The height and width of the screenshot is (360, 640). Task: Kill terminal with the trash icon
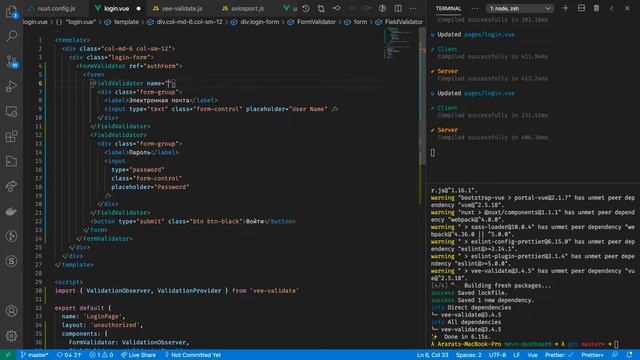pos(596,8)
